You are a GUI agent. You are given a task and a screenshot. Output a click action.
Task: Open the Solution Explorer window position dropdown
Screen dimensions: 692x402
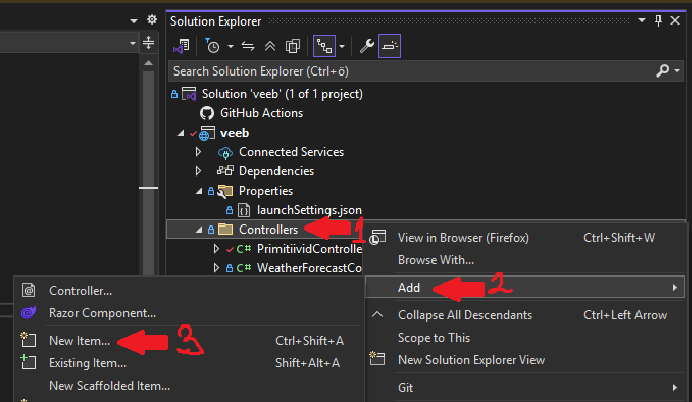click(x=641, y=20)
